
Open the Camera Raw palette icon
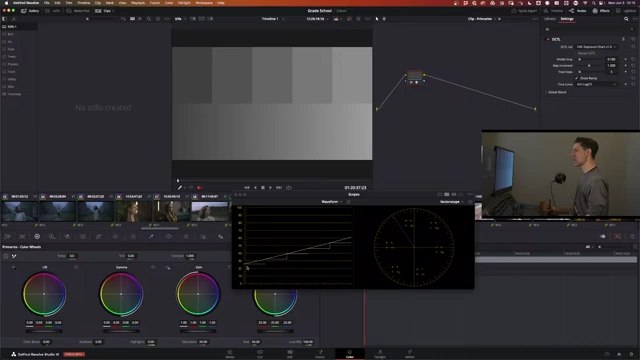coord(8,237)
